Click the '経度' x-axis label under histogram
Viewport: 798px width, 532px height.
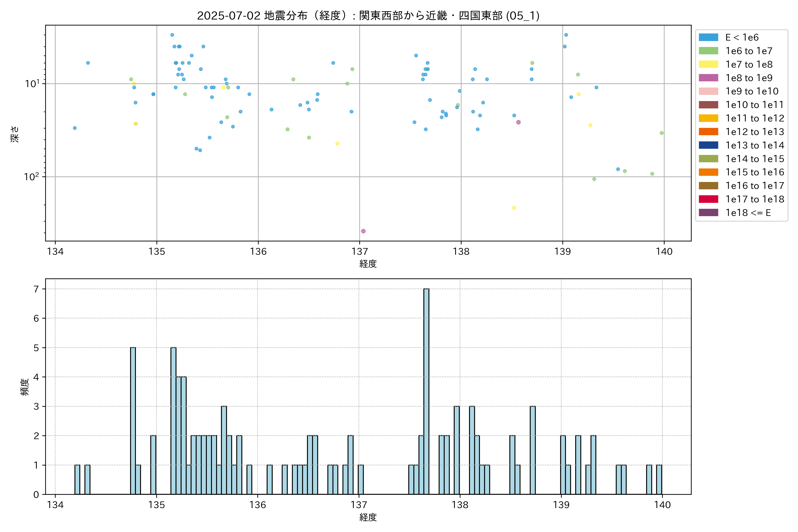tap(368, 517)
